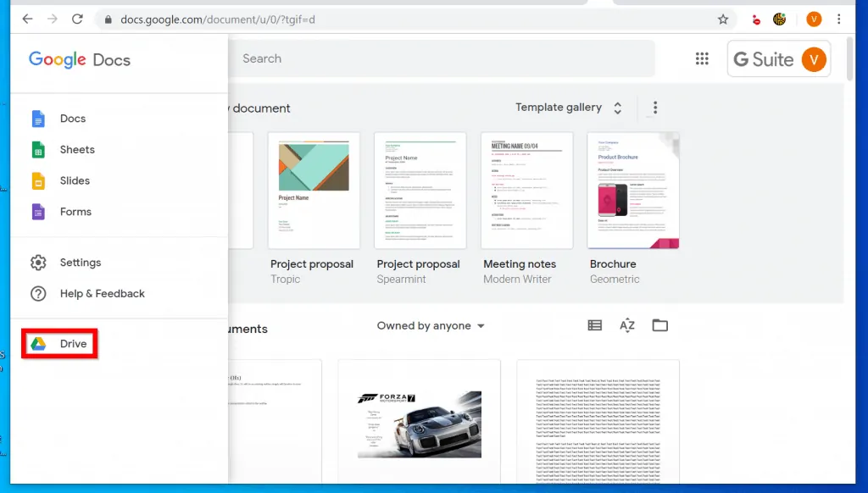
Task: Open the file picker folder icon
Action: pyautogui.click(x=660, y=324)
